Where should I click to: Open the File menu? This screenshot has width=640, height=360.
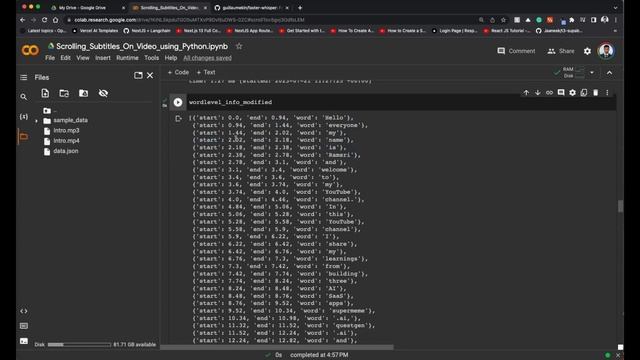tap(50, 58)
